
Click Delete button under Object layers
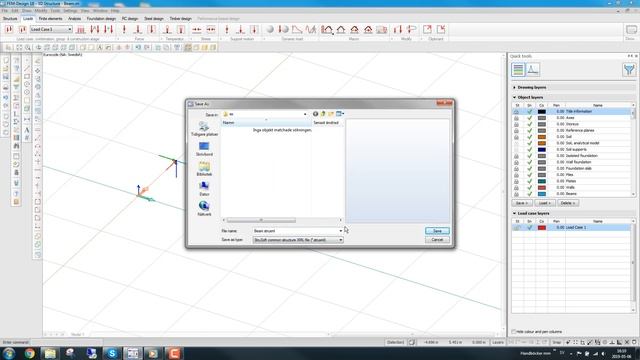tap(568, 203)
